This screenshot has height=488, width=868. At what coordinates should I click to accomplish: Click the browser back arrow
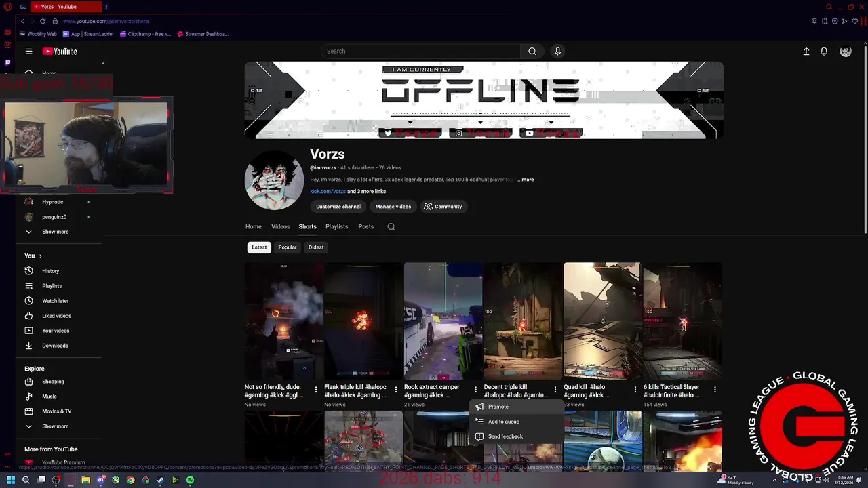click(22, 21)
